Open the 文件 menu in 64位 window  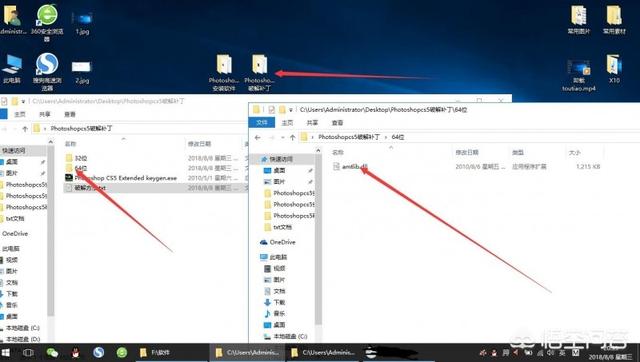click(x=262, y=122)
